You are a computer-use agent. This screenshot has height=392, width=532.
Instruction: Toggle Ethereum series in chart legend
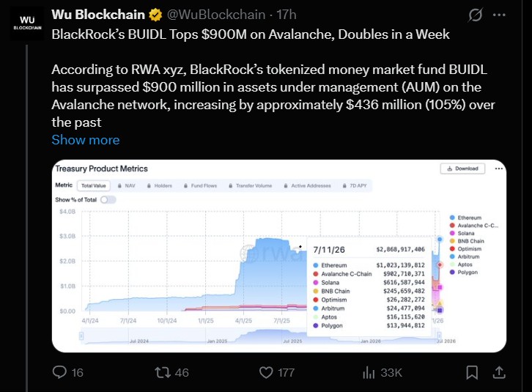tap(465, 218)
